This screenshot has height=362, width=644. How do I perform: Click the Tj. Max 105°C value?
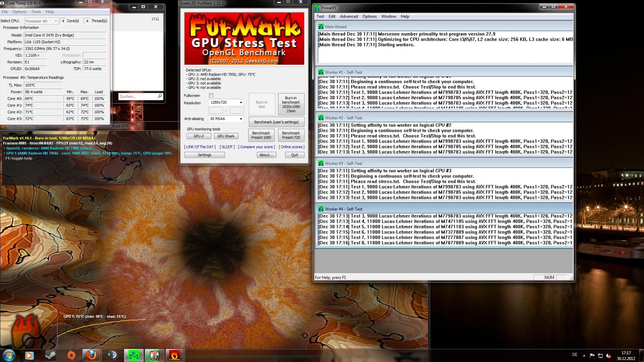(x=43, y=85)
